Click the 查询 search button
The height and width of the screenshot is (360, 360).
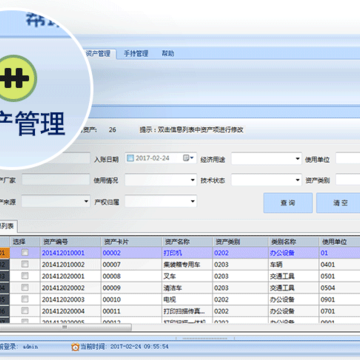[288, 203]
